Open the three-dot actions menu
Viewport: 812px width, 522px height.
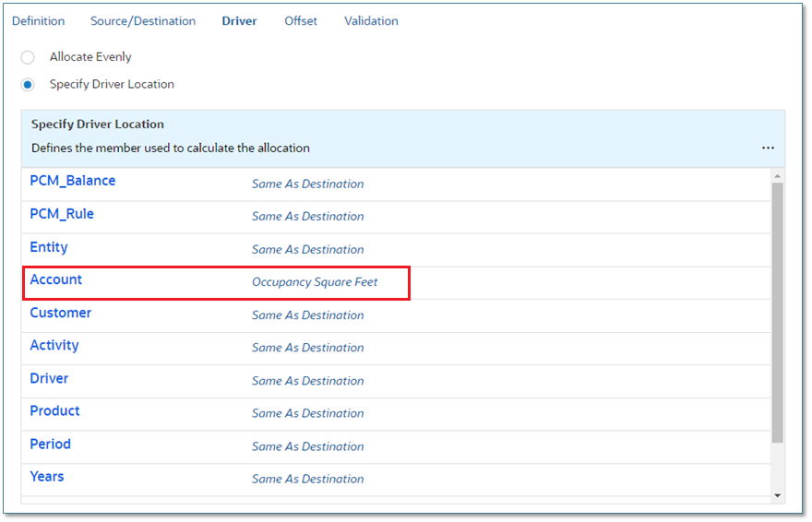(768, 148)
